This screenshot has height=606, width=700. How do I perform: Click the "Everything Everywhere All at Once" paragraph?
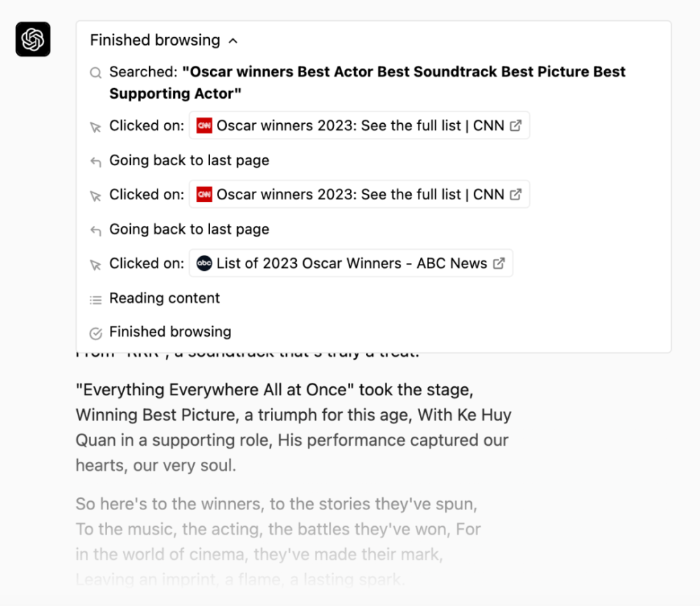point(294,428)
